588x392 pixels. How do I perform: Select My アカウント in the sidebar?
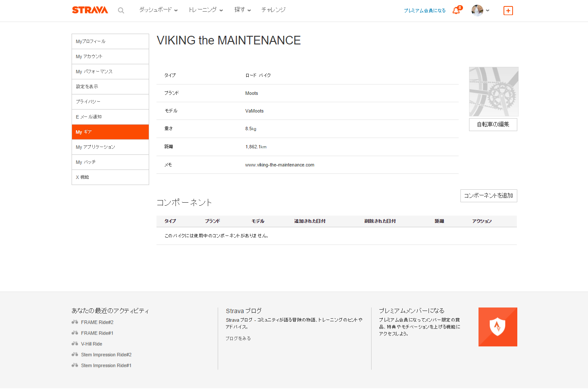110,56
